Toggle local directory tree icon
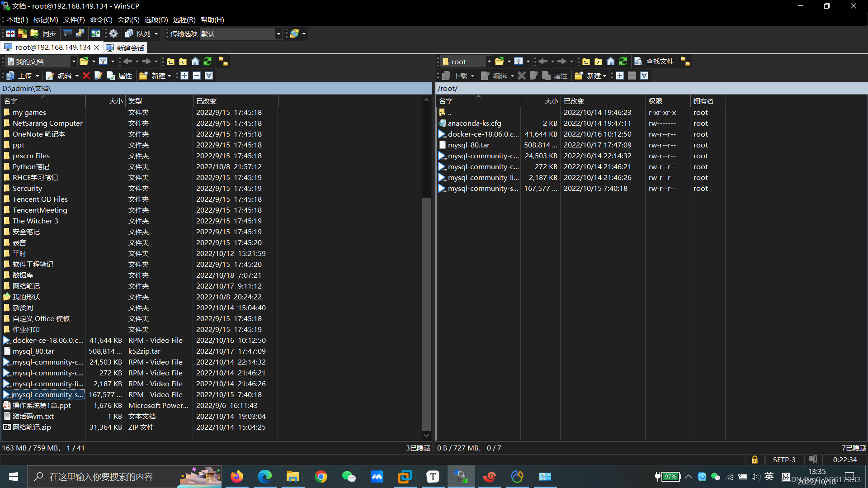 223,62
